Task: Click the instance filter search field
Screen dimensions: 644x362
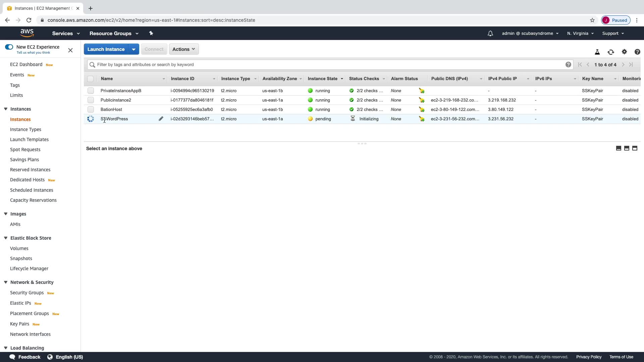Action: (x=329, y=65)
